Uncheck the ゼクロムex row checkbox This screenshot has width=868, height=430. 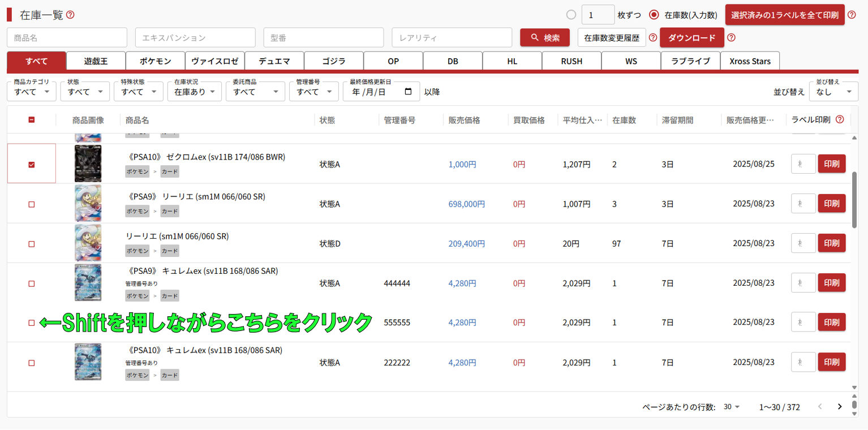pos(32,165)
